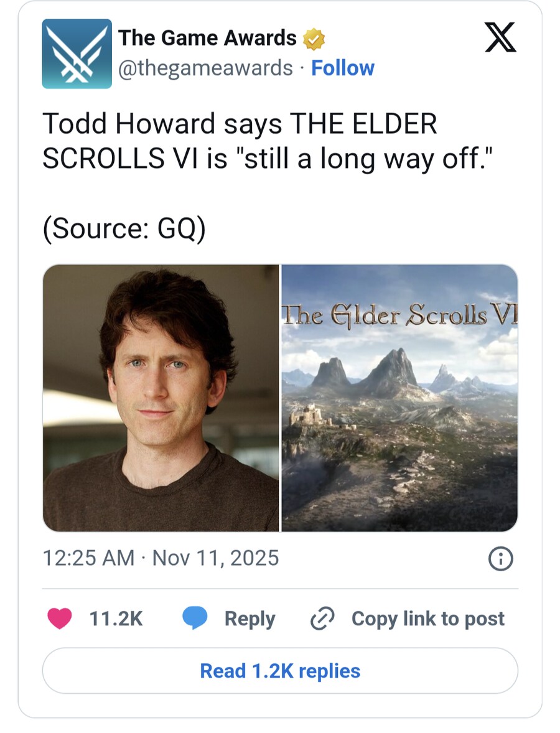
Task: Open the info circle icon
Action: click(x=501, y=559)
